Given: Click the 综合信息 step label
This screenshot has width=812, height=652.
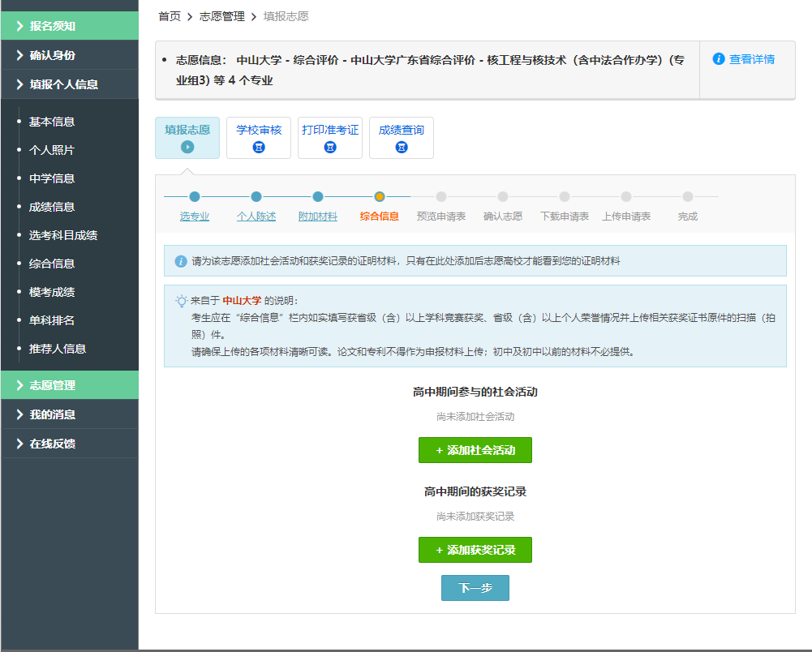Looking at the screenshot, I should (x=380, y=217).
